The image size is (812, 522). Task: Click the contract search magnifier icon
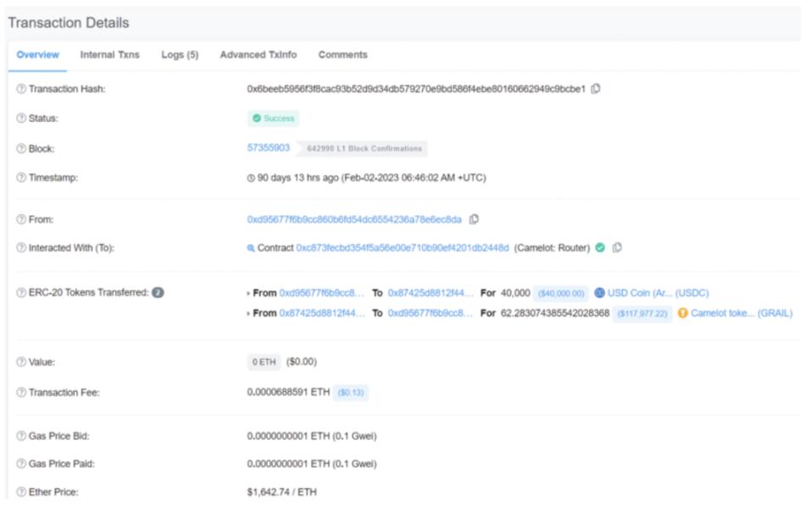(251, 248)
